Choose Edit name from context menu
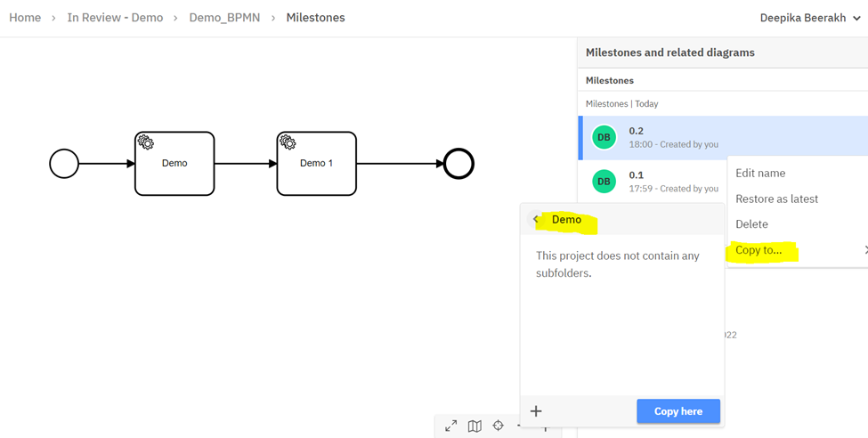Viewport: 868px width, 438px height. (760, 173)
